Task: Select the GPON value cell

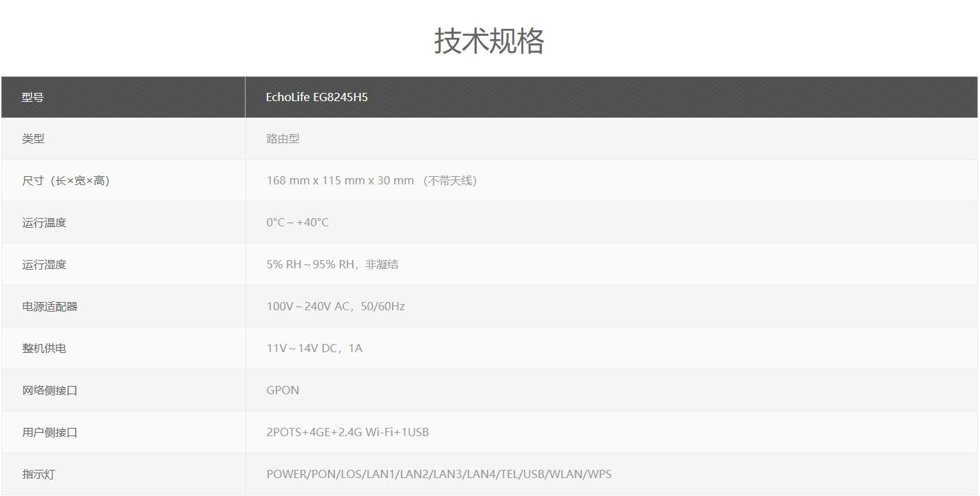Action: 283,391
